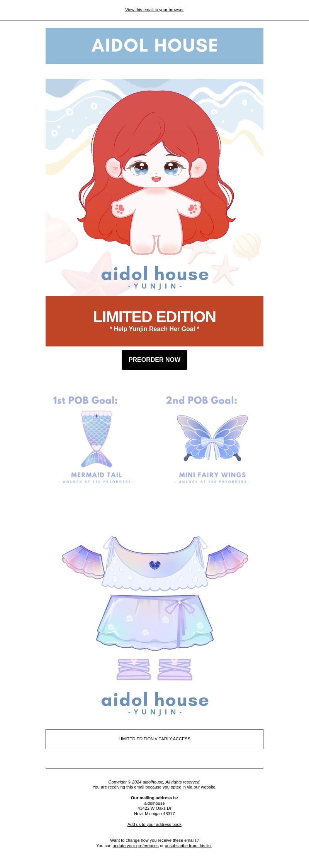This screenshot has width=309, height=868.
Task: Open 'Add us to your address book' link
Action: point(154,824)
